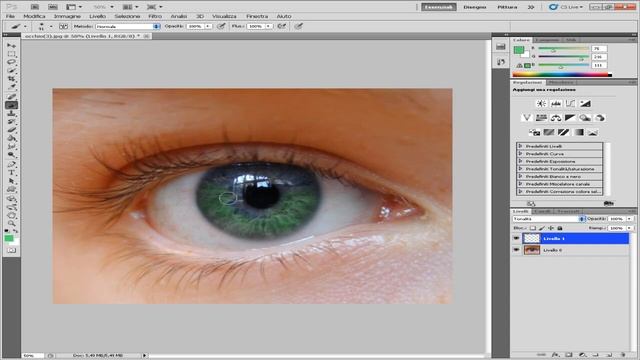Select the Crop tool
The image size is (640, 360).
[11, 79]
